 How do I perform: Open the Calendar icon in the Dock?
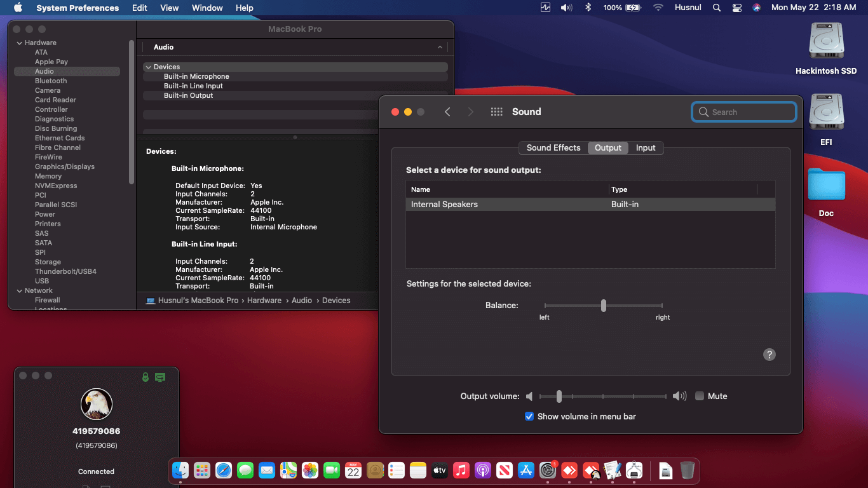click(x=353, y=470)
